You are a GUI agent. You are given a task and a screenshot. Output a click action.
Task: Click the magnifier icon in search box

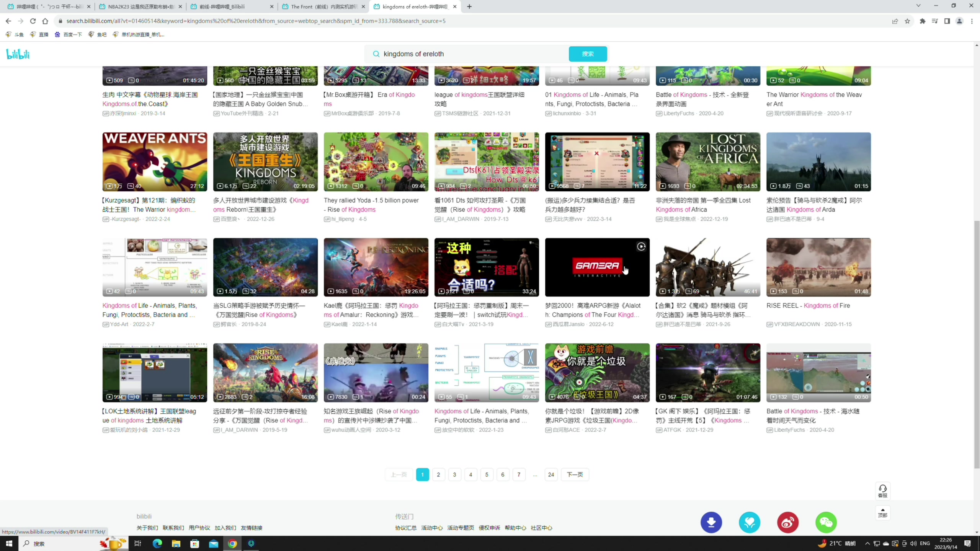click(376, 54)
